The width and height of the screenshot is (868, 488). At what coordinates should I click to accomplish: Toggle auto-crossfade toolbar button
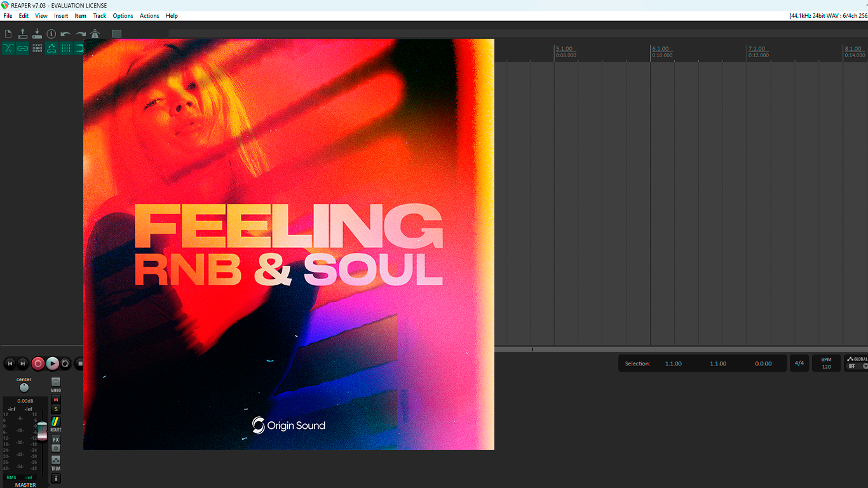tap(8, 48)
